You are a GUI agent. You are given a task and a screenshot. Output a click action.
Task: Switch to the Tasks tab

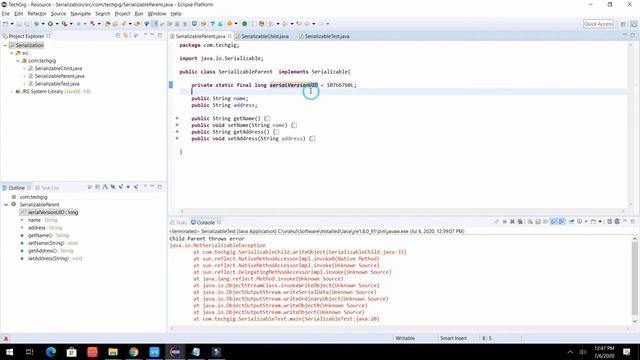(x=178, y=222)
